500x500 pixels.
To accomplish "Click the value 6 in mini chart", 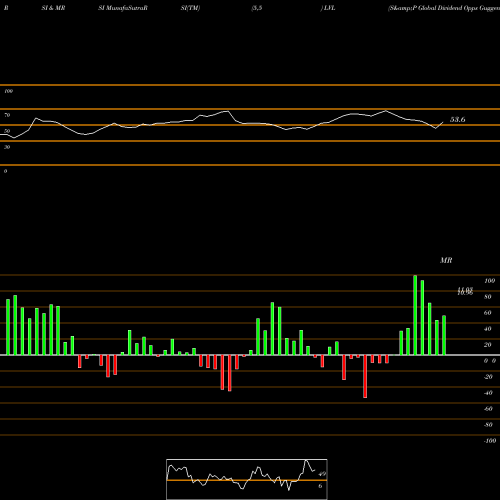I will pos(320,486).
